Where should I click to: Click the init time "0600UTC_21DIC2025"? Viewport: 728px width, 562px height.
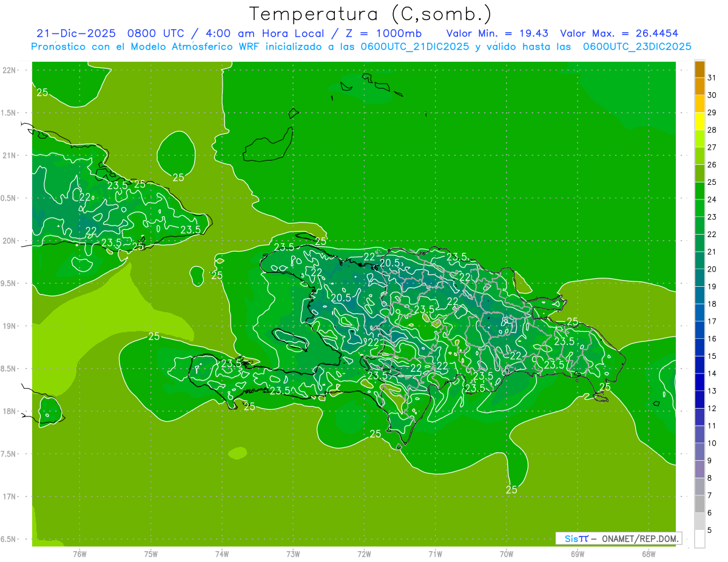(415, 47)
